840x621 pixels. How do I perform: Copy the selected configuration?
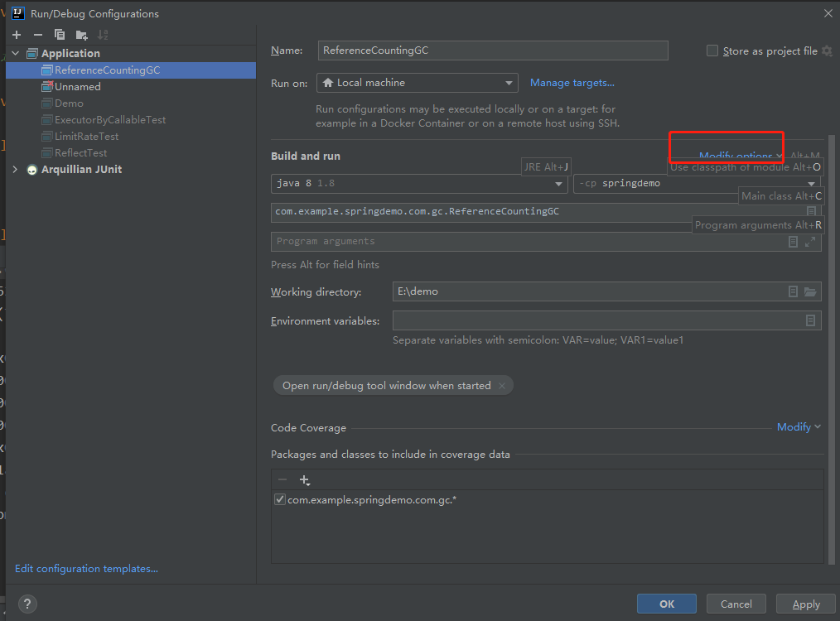coord(60,35)
